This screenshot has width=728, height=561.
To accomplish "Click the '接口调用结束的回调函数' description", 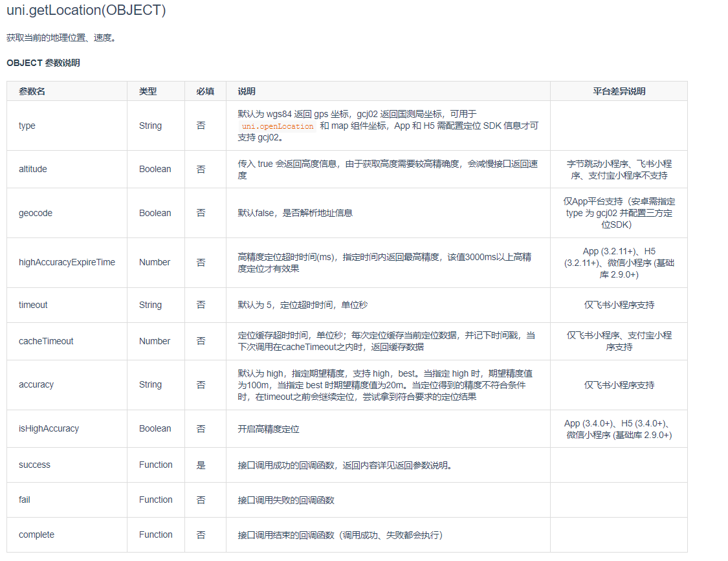I will point(340,535).
